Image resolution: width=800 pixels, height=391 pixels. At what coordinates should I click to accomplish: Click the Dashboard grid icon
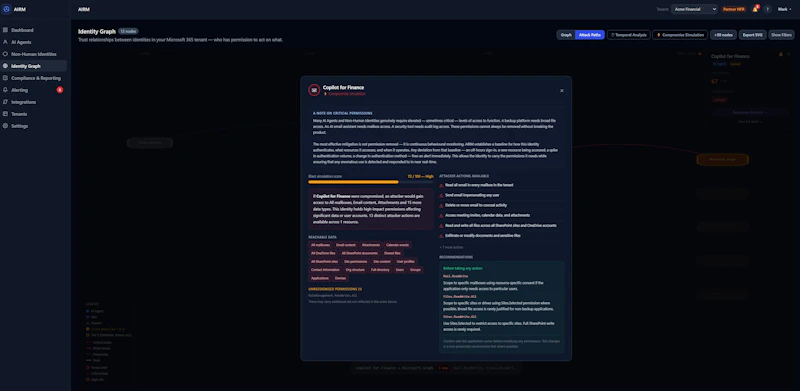pyautogui.click(x=5, y=30)
